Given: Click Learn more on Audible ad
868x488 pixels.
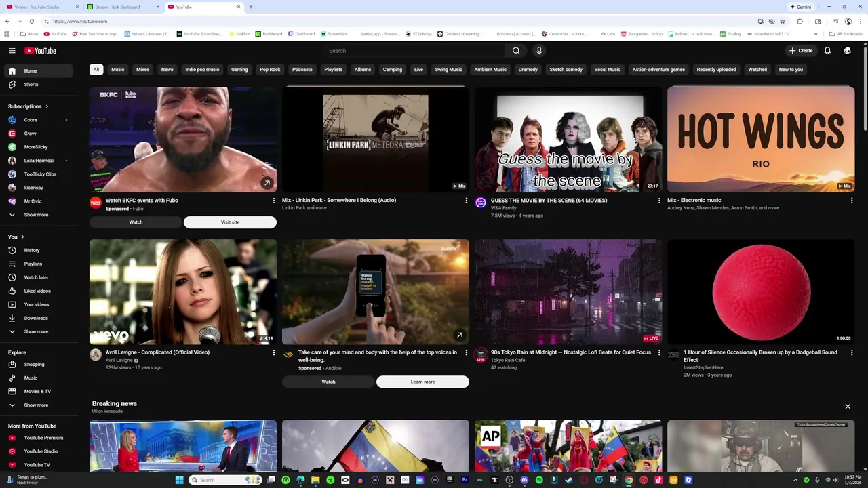Looking at the screenshot, I should [422, 382].
